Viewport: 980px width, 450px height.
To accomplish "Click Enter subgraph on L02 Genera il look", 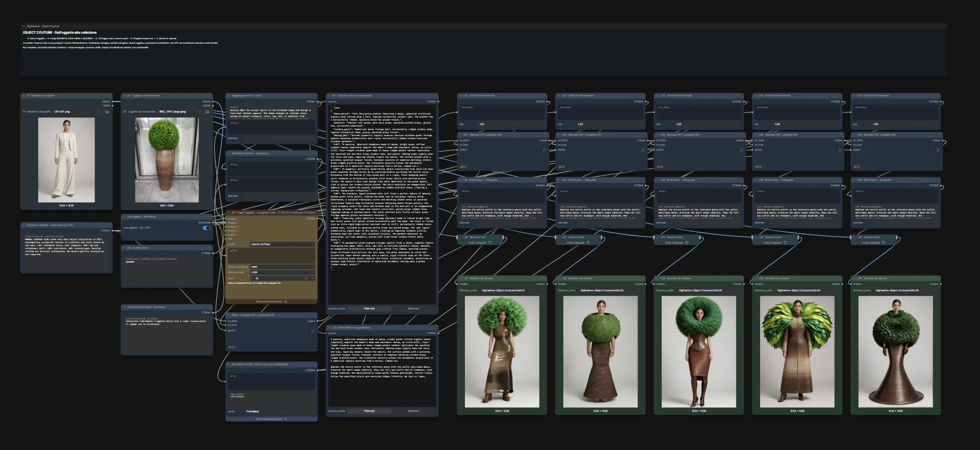I will (578, 243).
